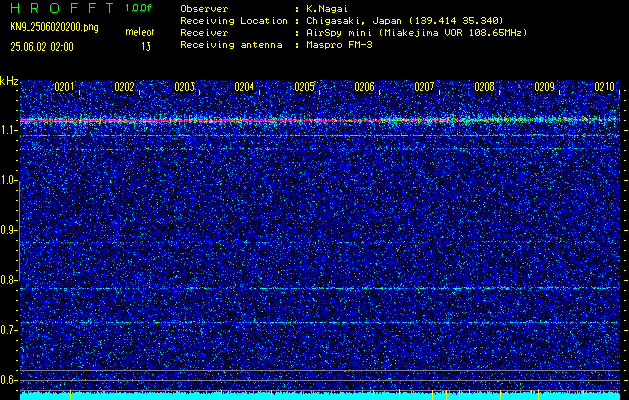Screen dimensions: 629x400
Task: Click the 0202 time marker
Action: [124, 87]
